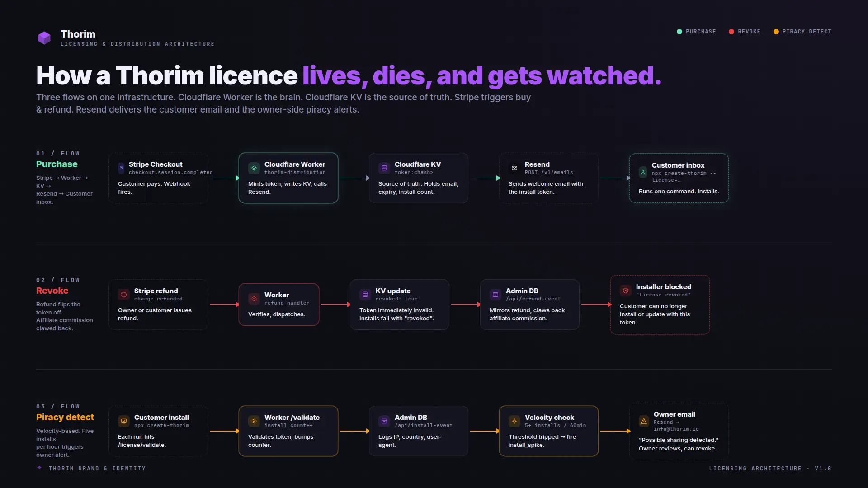Select the REVOKE legend label
The height and width of the screenshot is (488, 868).
[x=749, y=32]
